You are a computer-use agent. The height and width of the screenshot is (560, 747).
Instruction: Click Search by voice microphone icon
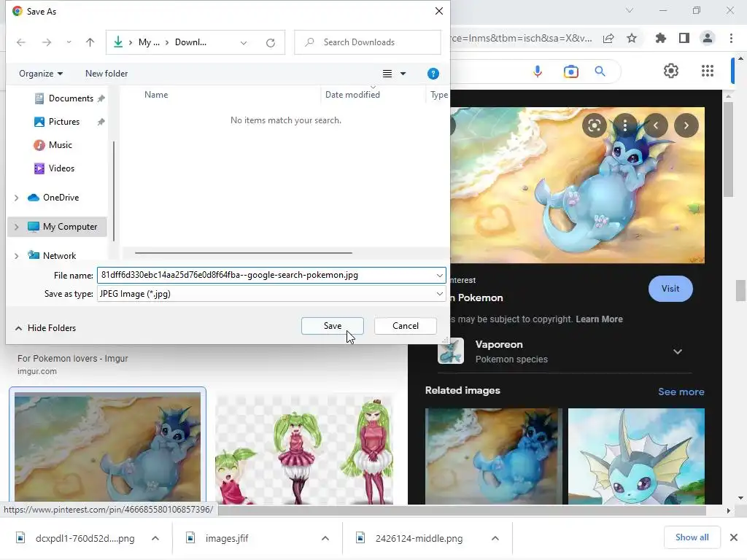[538, 71]
